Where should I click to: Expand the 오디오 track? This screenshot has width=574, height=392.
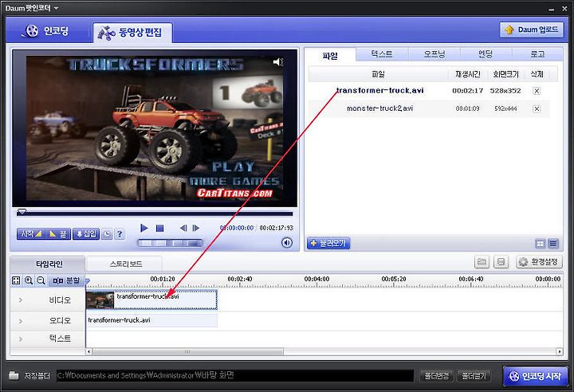point(21,321)
